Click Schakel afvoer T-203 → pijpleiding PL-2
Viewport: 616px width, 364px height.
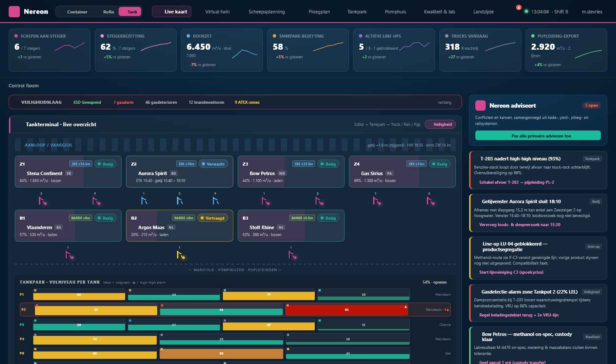point(516,182)
